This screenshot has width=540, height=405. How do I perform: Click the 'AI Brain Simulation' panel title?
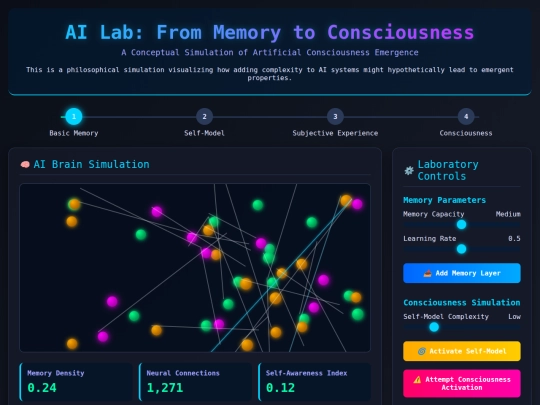click(x=91, y=164)
